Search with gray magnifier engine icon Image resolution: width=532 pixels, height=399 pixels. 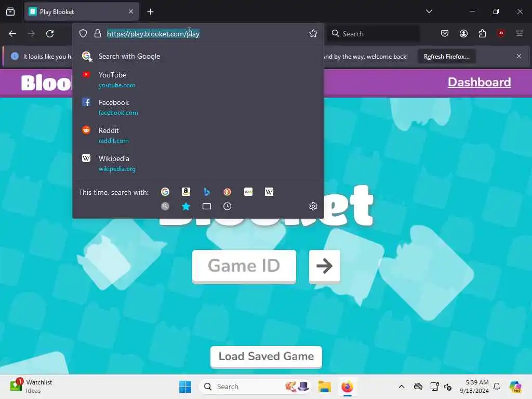click(165, 206)
